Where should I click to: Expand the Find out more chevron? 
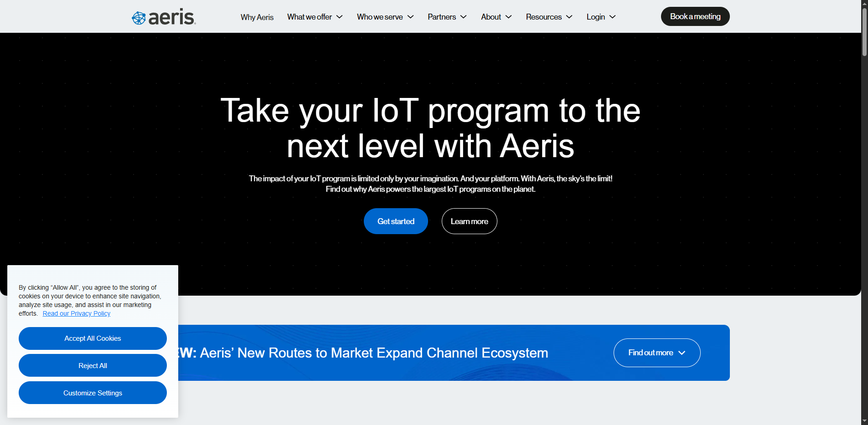pyautogui.click(x=682, y=353)
